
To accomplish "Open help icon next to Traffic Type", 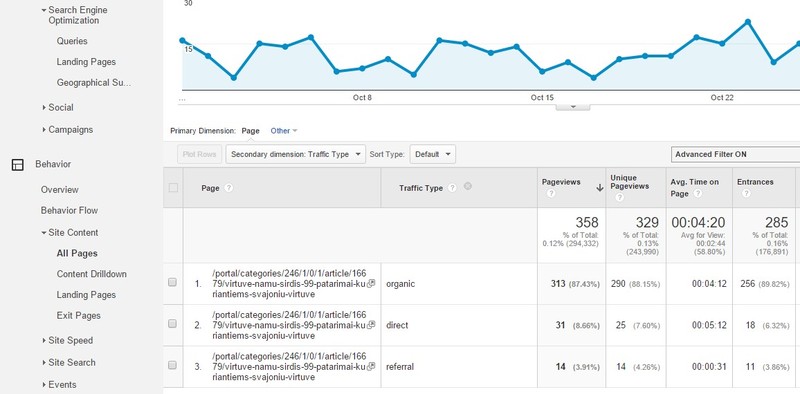I will pos(452,188).
